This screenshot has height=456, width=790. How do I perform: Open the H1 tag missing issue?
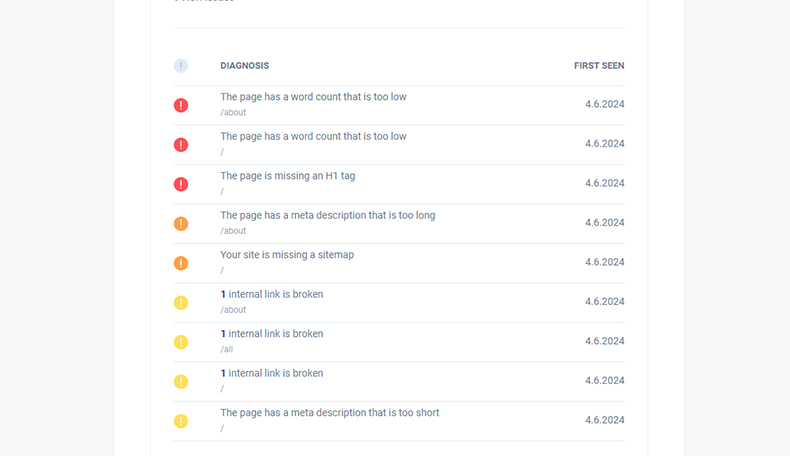[x=288, y=176]
